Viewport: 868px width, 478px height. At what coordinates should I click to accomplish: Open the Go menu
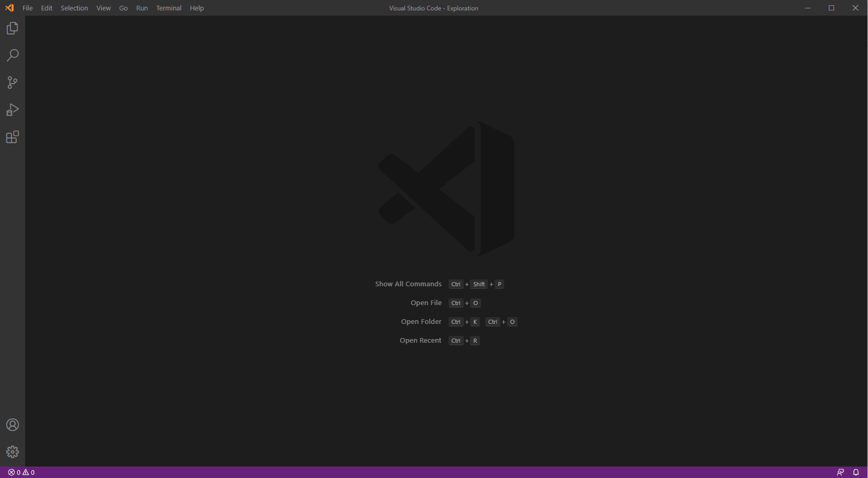tap(123, 8)
